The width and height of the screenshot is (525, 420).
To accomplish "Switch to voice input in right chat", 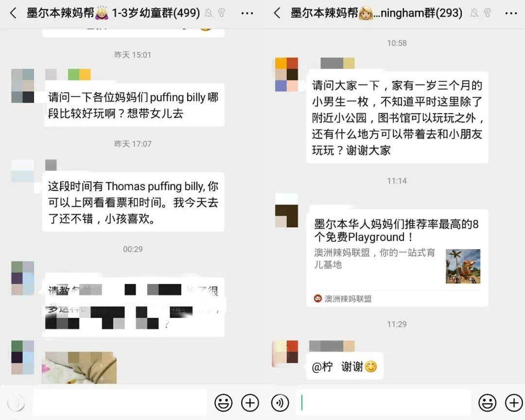I will 280,403.
